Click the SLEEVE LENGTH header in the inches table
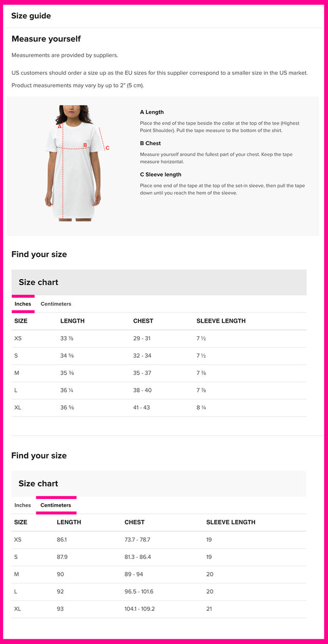The image size is (328, 644). 221,321
